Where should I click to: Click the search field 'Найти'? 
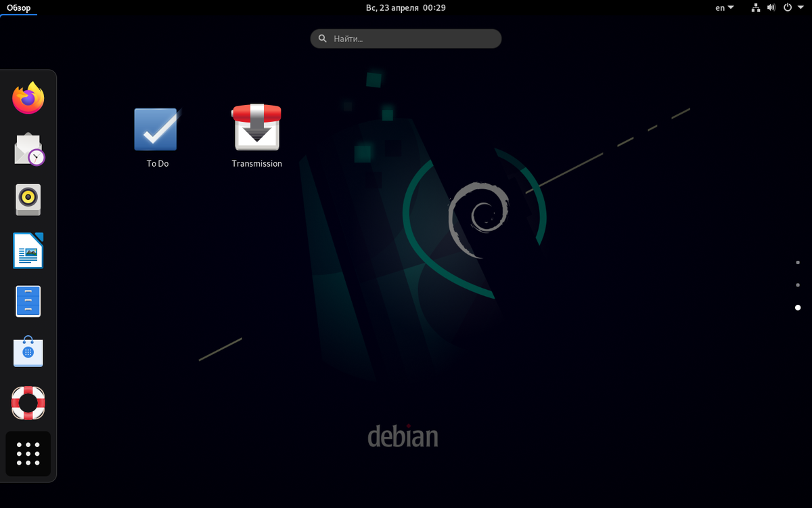(x=405, y=39)
